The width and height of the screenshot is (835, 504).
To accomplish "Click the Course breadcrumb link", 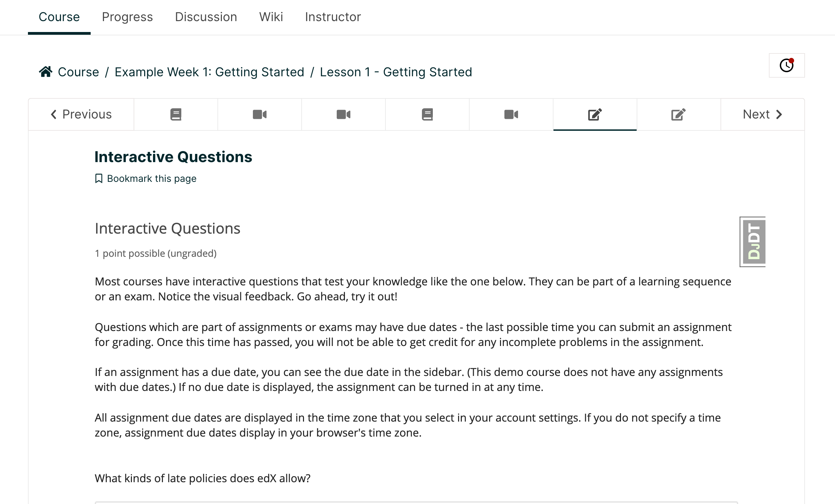I will point(78,72).
